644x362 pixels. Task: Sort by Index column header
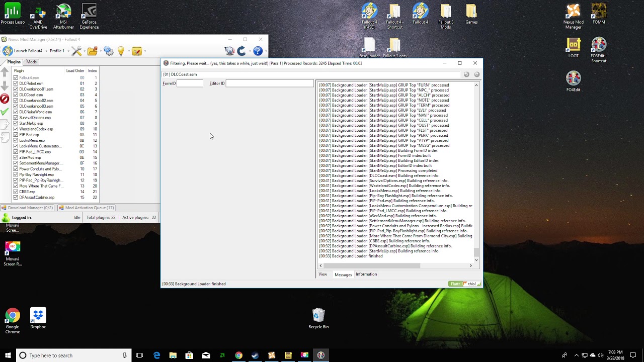pos(93,71)
